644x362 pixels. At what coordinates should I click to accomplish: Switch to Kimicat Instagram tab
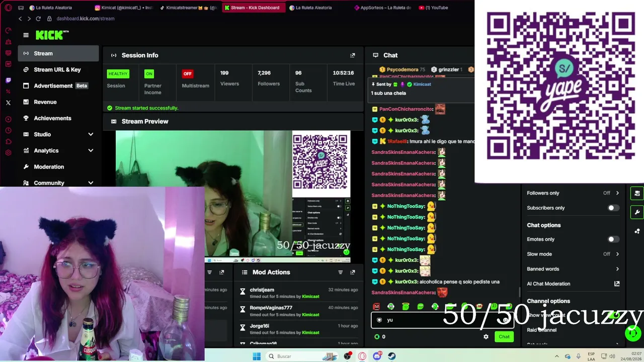click(x=123, y=8)
